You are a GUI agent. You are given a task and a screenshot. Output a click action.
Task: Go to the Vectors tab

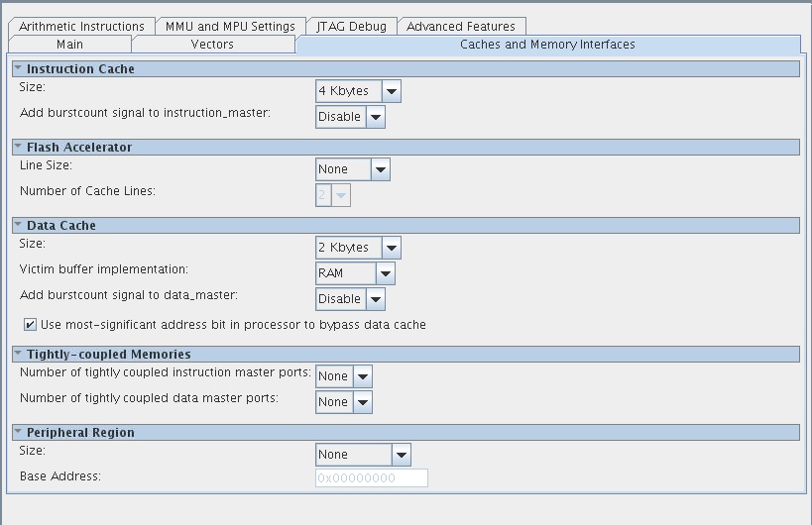click(x=212, y=45)
